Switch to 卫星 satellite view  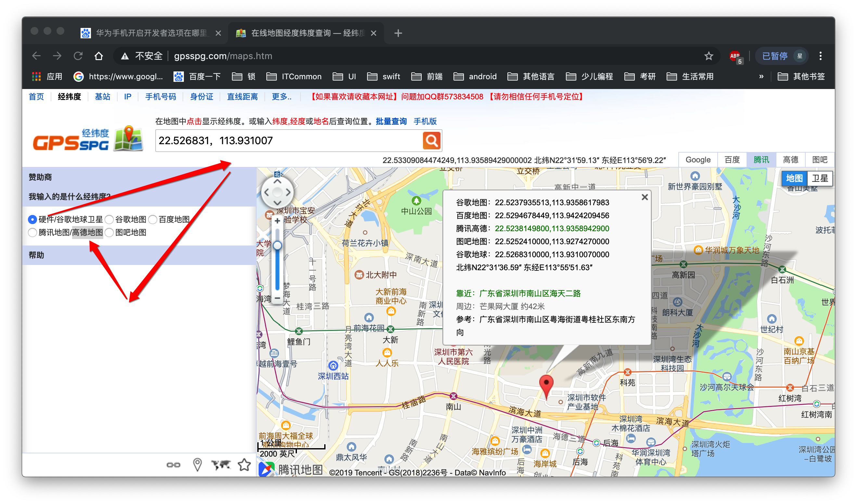point(820,178)
